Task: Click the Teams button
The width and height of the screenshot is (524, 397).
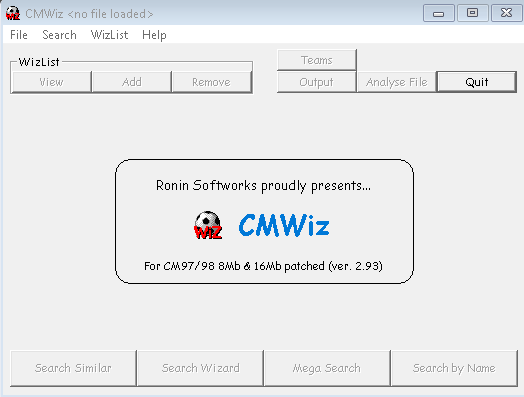Action: 317,60
